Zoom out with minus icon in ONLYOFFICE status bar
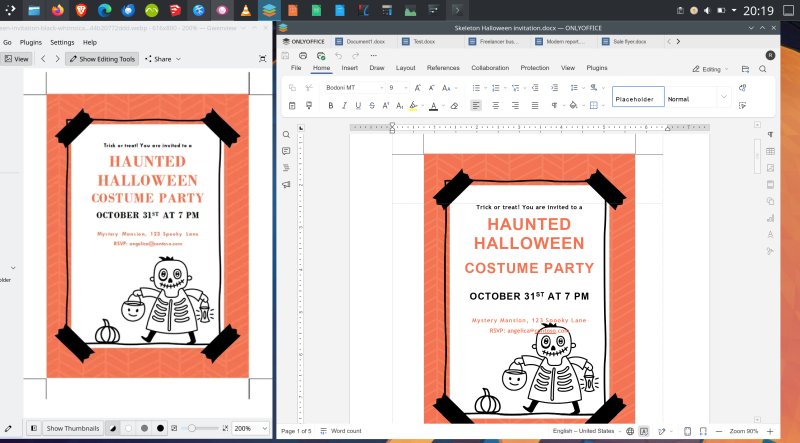The width and height of the screenshot is (800, 443). click(x=719, y=431)
